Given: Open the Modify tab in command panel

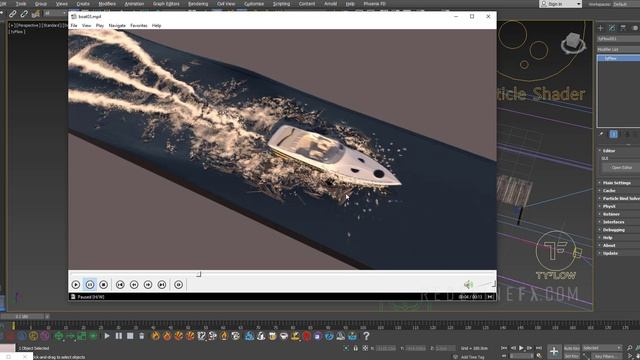Looking at the screenshot, I should click(x=612, y=28).
